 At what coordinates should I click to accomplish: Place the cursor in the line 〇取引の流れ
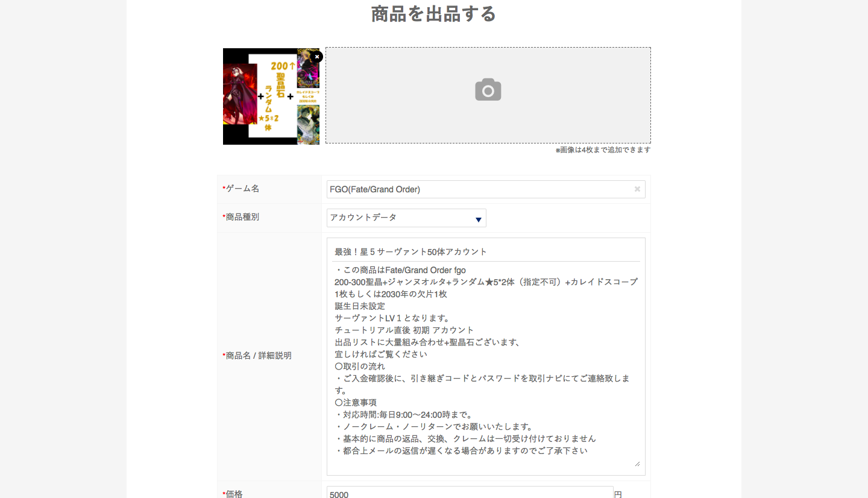point(360,367)
